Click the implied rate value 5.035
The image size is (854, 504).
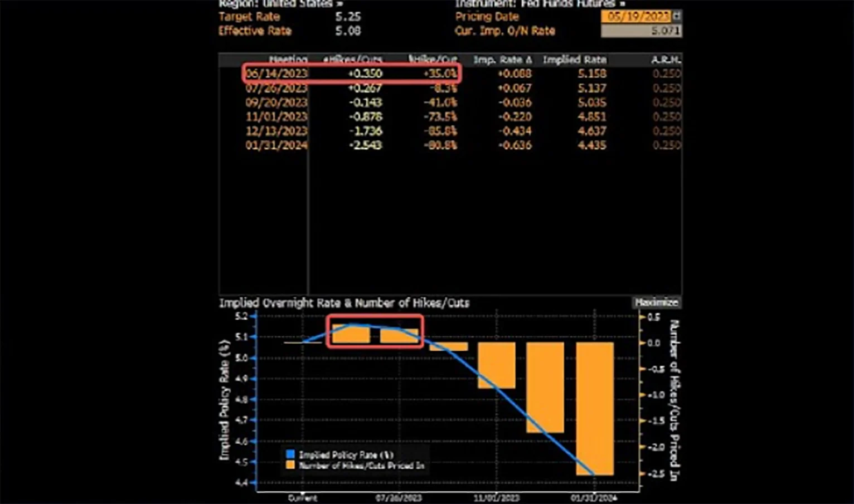pos(592,102)
